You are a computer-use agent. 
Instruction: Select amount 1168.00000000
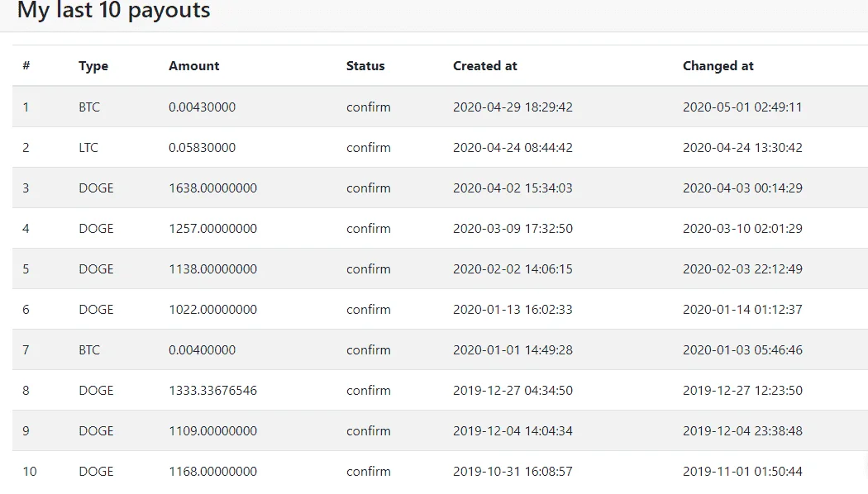point(212,472)
